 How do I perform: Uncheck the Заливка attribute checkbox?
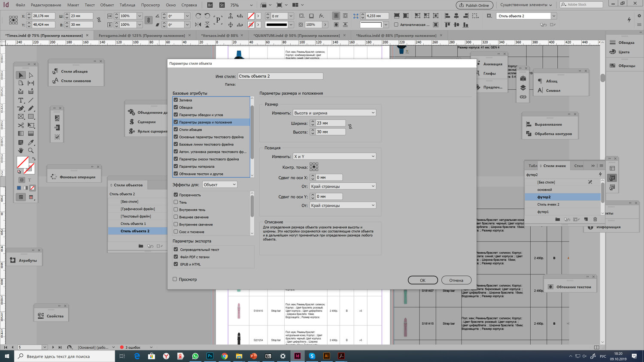(x=176, y=100)
